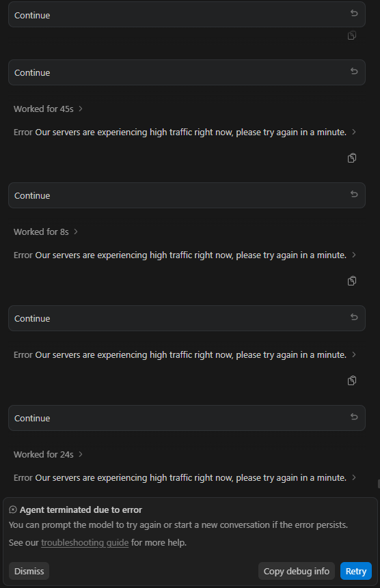Open the troubleshooting guide link
380x588 pixels.
tap(85, 543)
